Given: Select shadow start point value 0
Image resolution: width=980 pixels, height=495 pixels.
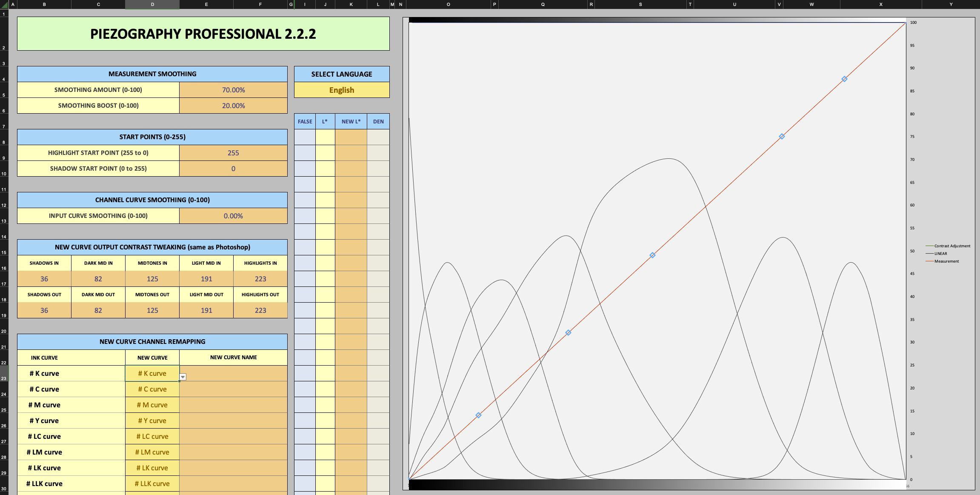Looking at the screenshot, I should [x=233, y=169].
